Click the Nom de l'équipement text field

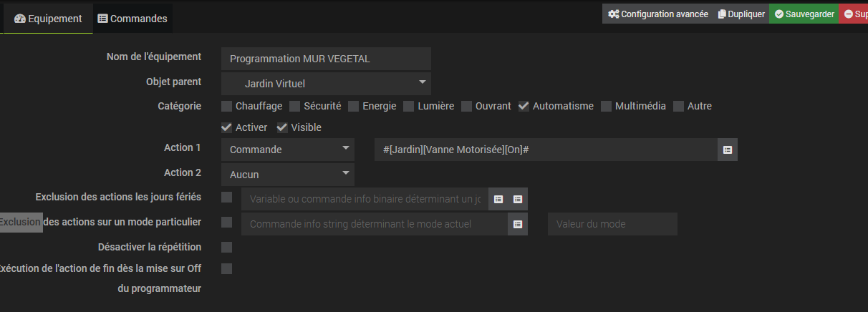326,59
